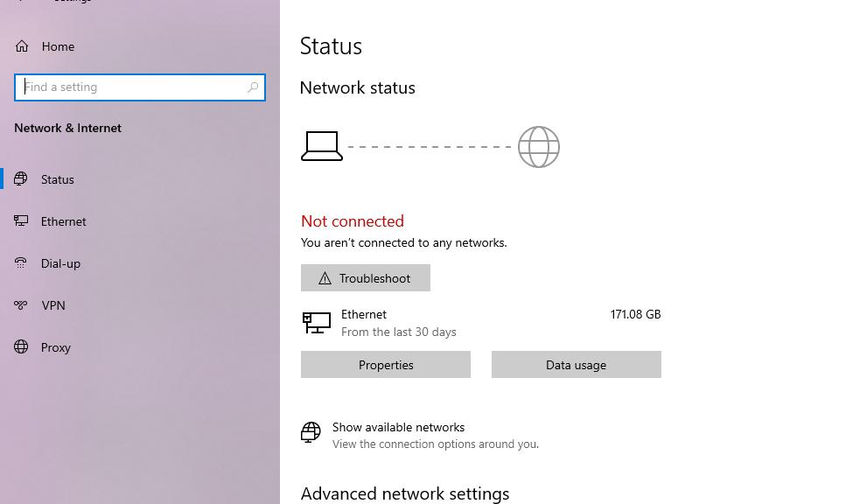Go to Home from the sidebar label
Image resolution: width=846 pixels, height=504 pixels.
point(58,46)
